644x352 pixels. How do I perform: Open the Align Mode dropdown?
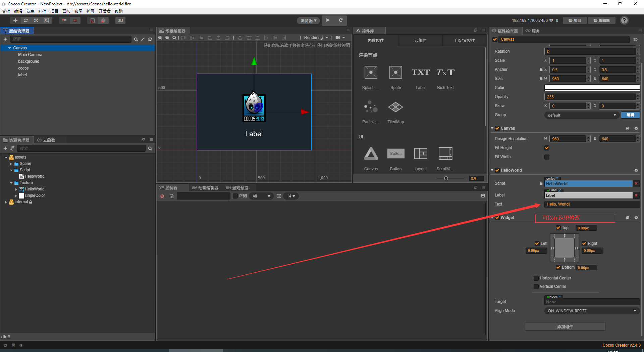click(592, 311)
